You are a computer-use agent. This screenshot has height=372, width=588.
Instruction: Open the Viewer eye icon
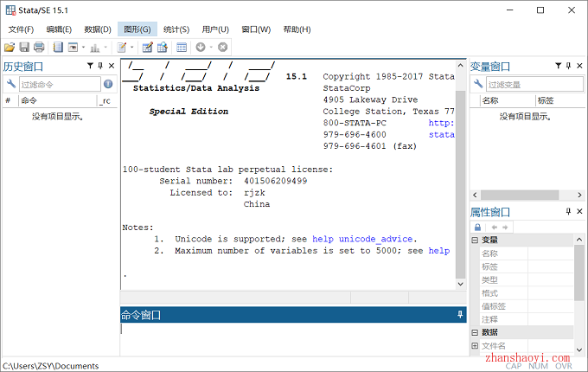[73, 48]
